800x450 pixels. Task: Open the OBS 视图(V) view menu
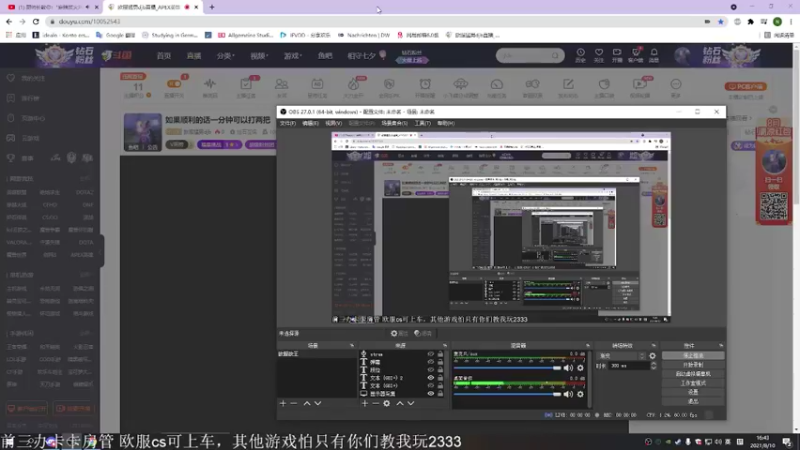[334, 123]
